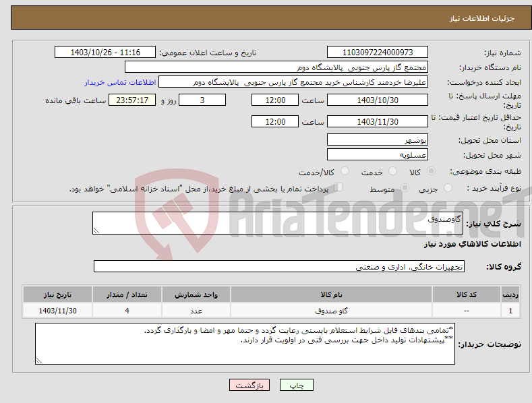Click the price validity date 1403/11/30
The image size is (532, 403).
(x=378, y=121)
